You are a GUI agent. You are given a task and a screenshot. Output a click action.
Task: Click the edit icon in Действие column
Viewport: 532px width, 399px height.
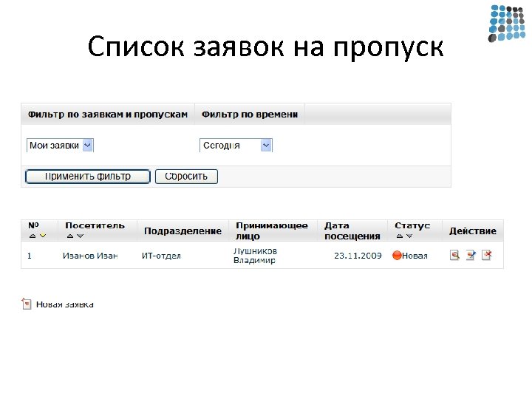click(x=471, y=255)
